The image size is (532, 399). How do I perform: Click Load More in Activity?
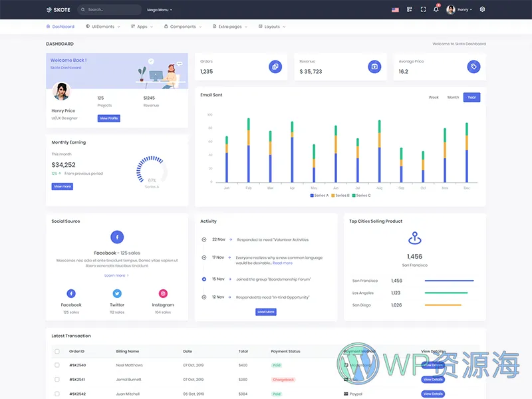[x=265, y=312]
